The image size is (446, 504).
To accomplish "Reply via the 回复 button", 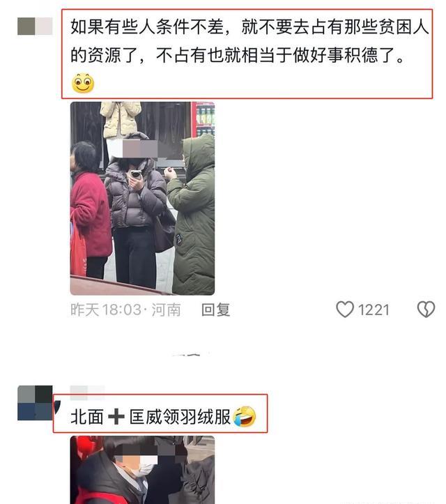I will [215, 310].
